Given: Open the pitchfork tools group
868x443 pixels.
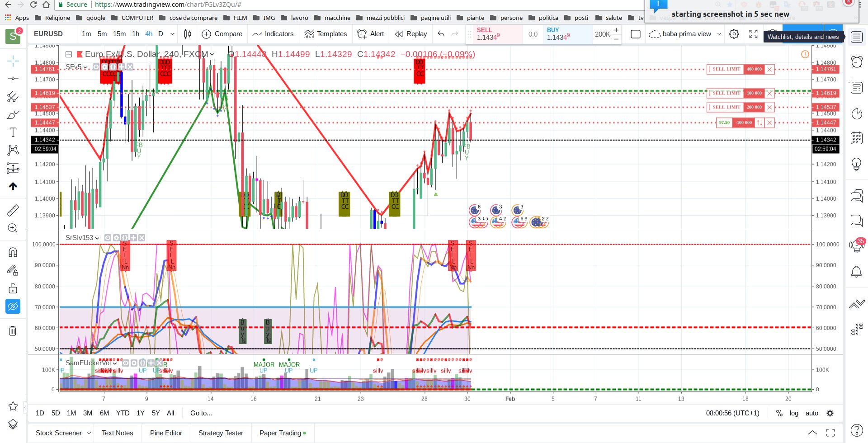Looking at the screenshot, I should point(13,97).
